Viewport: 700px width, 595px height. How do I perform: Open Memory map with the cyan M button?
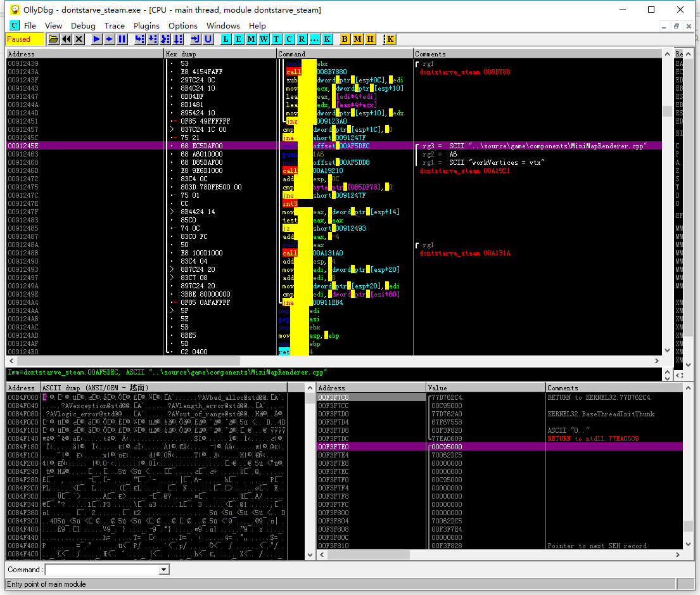tap(251, 39)
